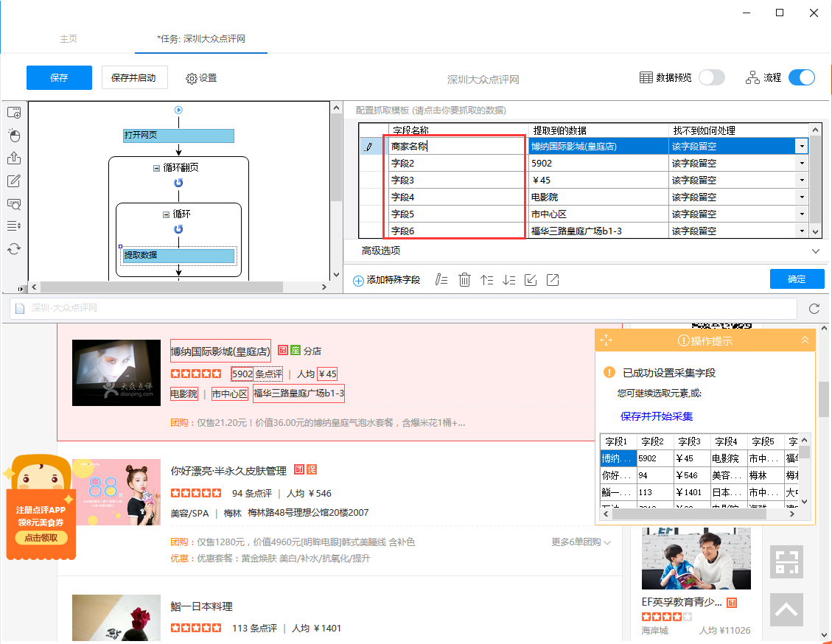This screenshot has width=832, height=644.
Task: Select the 打开网页 flow step
Action: [x=179, y=136]
